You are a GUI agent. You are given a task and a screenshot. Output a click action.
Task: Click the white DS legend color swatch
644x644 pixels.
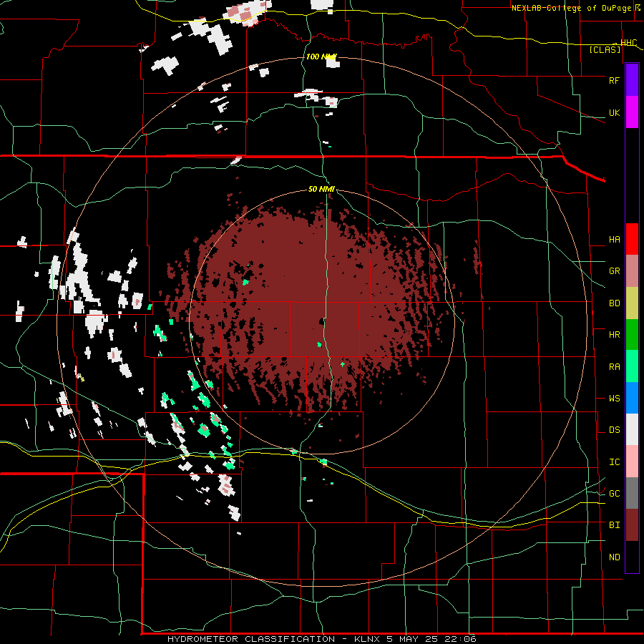click(x=632, y=429)
